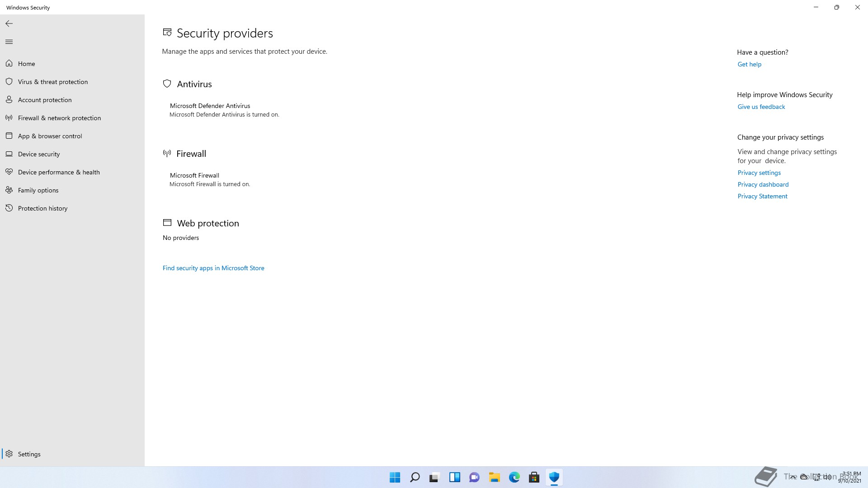Open File Explorer from taskbar
This screenshot has height=488, width=868.
click(x=494, y=477)
